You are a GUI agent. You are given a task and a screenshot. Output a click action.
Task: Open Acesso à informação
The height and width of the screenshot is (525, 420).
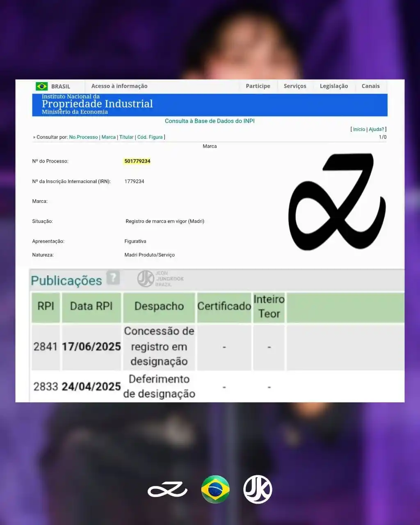point(119,86)
